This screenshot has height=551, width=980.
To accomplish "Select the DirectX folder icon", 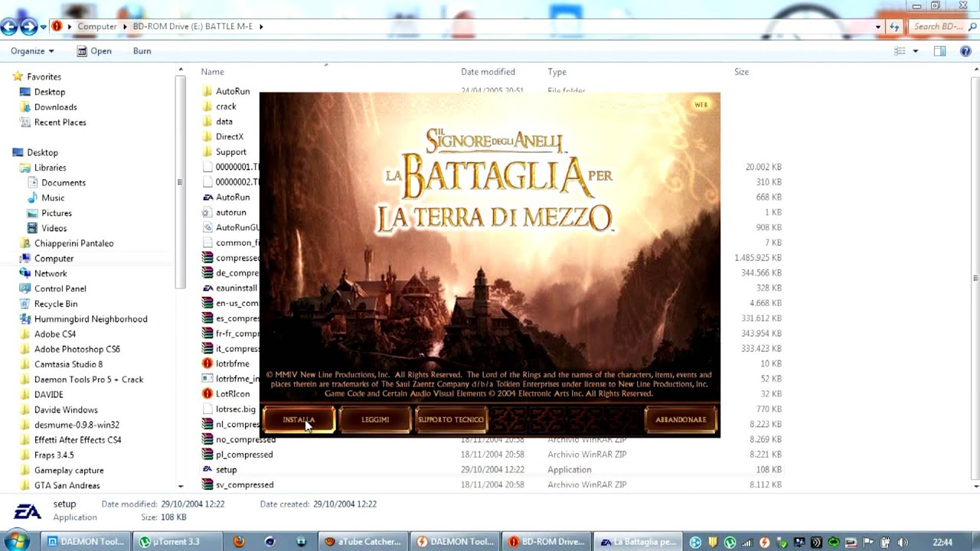I will point(207,136).
